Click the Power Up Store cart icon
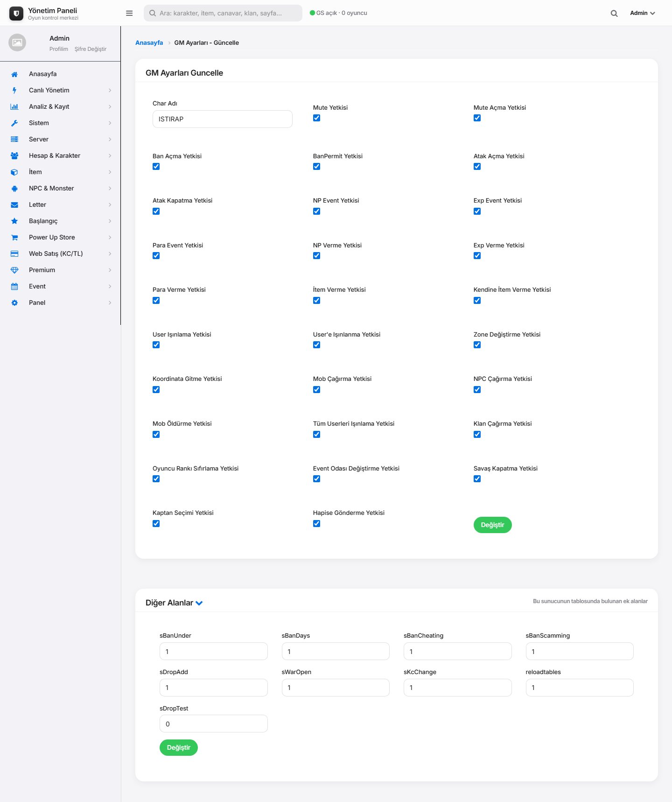Viewport: 672px width, 802px height. tap(14, 238)
